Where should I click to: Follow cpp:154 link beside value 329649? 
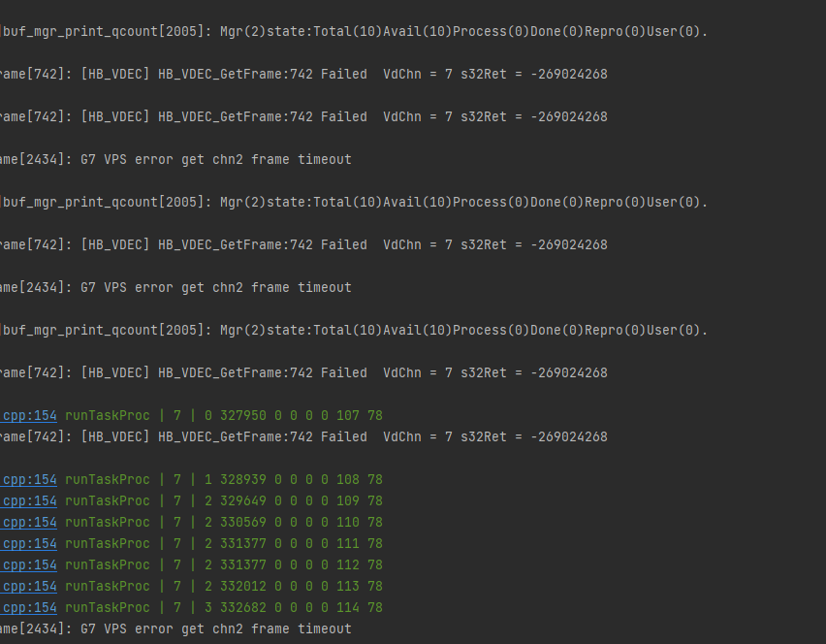(x=28, y=501)
